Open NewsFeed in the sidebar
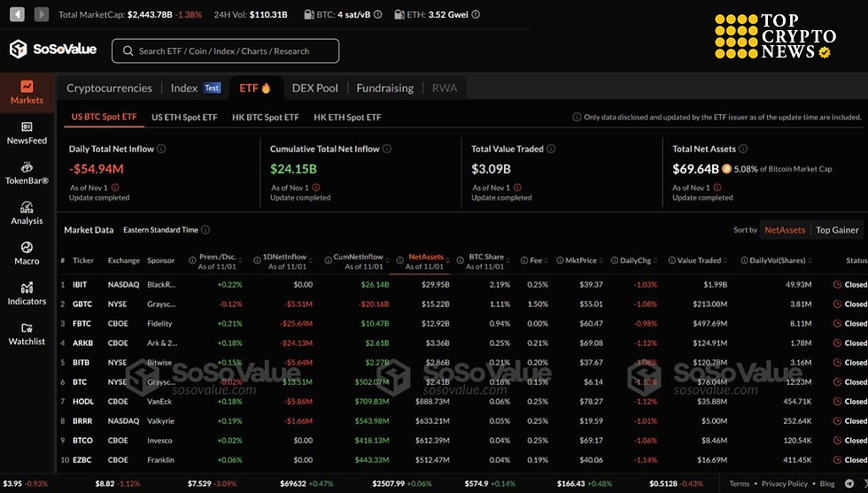The height and width of the screenshot is (493, 868). (27, 134)
